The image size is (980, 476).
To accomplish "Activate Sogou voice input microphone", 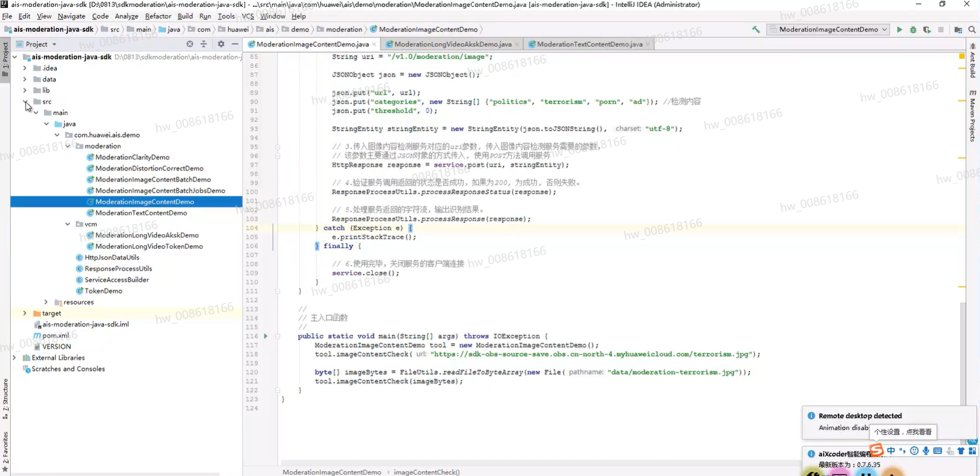I will tap(926, 451).
